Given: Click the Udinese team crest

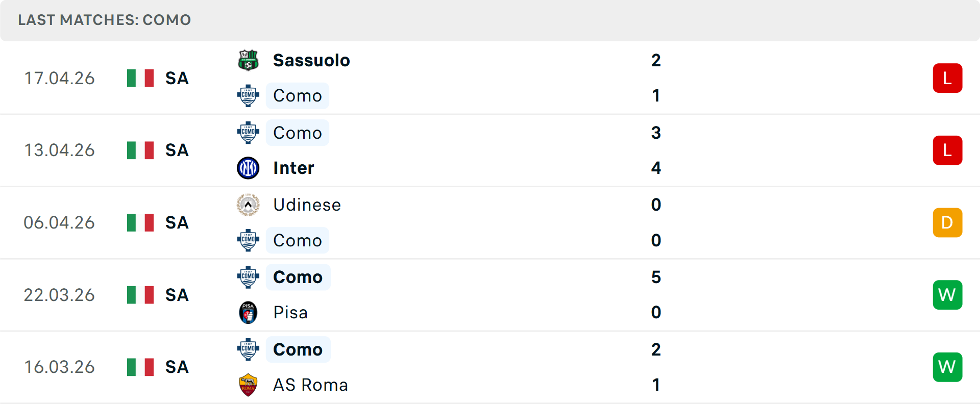Looking at the screenshot, I should coord(248,205).
